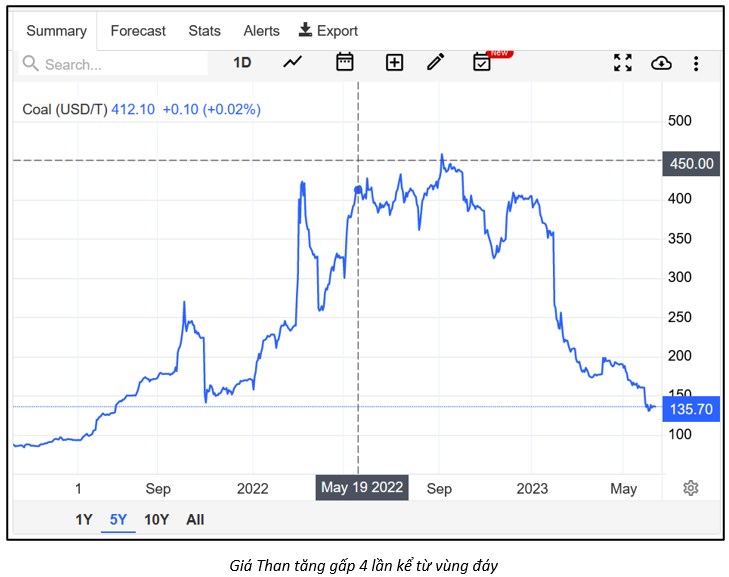The width and height of the screenshot is (729, 577).
Task: Click the 135.70 current price tag
Action: 691,409
